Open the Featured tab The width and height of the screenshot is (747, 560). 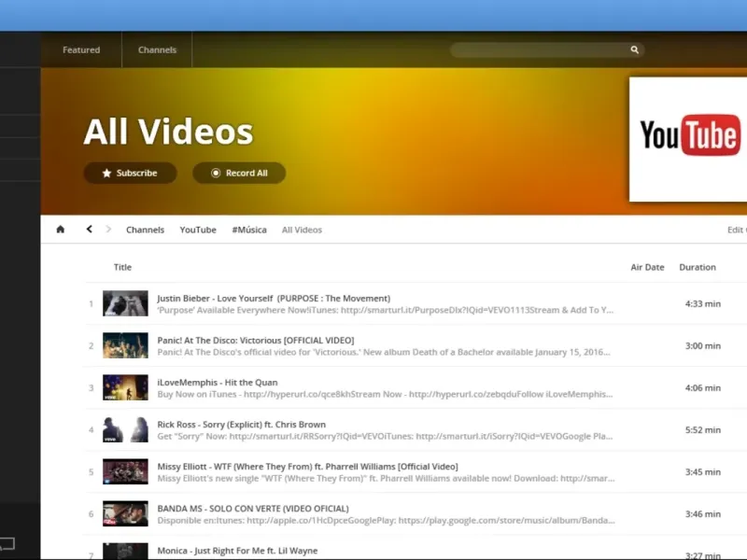pyautogui.click(x=81, y=49)
